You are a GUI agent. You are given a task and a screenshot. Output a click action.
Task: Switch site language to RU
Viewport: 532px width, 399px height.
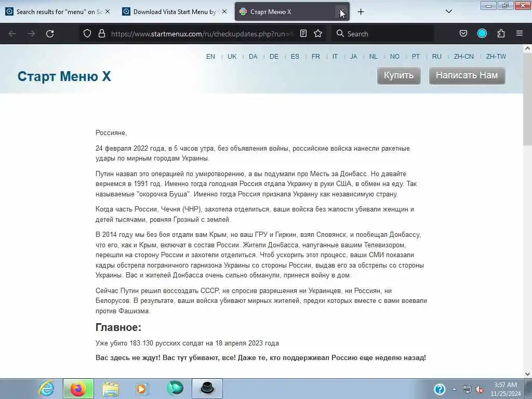[x=436, y=57]
